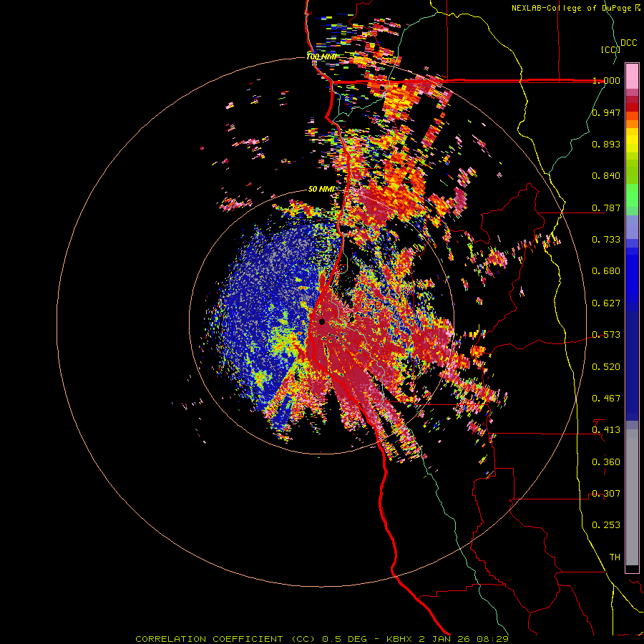Pick the light pink top color bar segment
This screenshot has width=644, height=644.
(632, 77)
